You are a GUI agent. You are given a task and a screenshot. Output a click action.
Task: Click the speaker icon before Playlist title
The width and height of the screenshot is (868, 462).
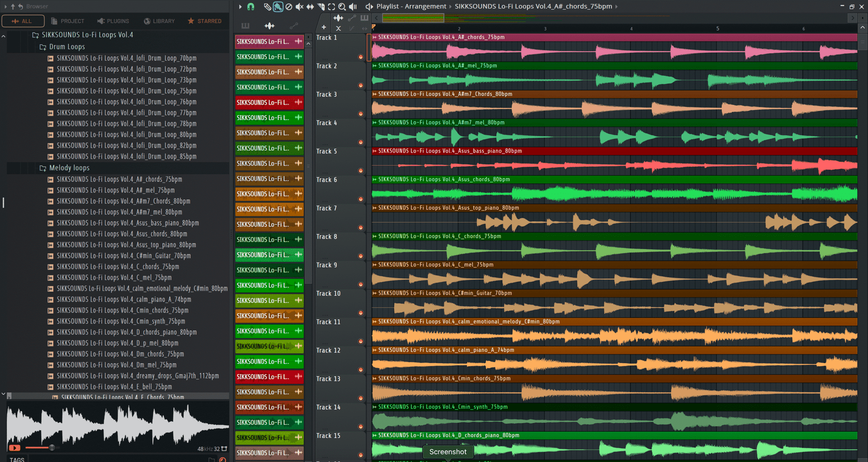[x=369, y=7]
